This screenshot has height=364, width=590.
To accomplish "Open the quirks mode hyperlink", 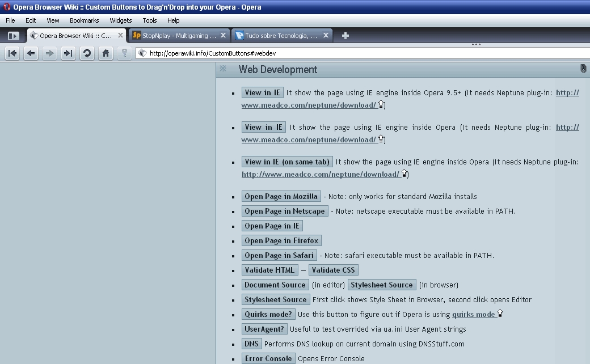I will (473, 315).
